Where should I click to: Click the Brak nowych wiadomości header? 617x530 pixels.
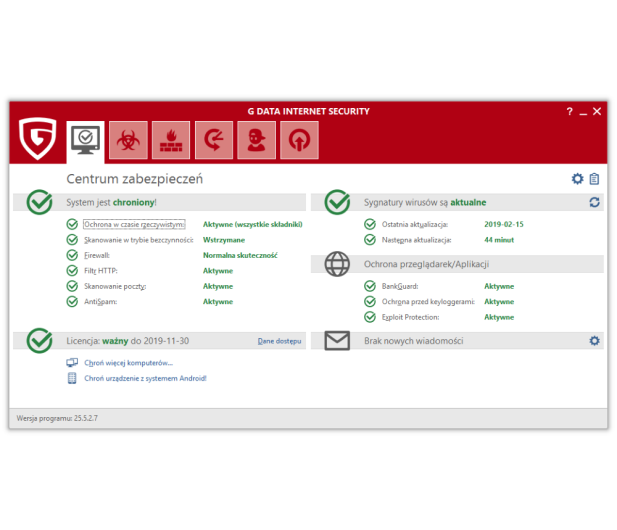414,341
